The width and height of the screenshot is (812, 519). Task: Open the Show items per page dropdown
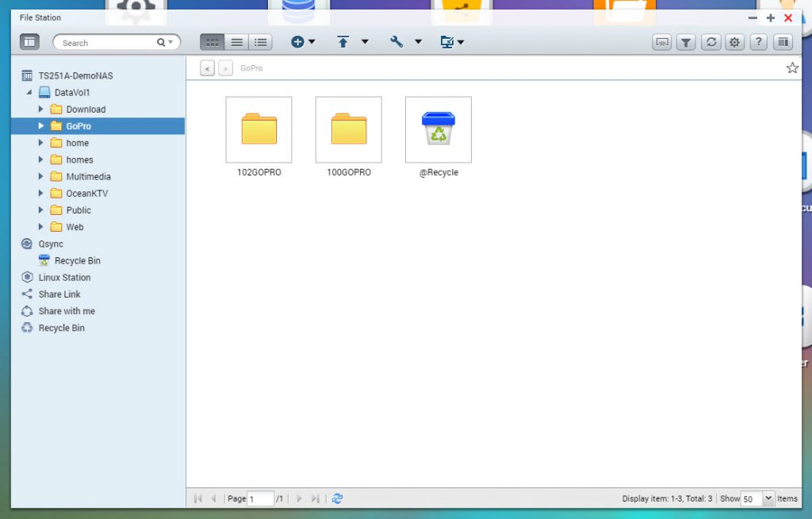pos(768,498)
